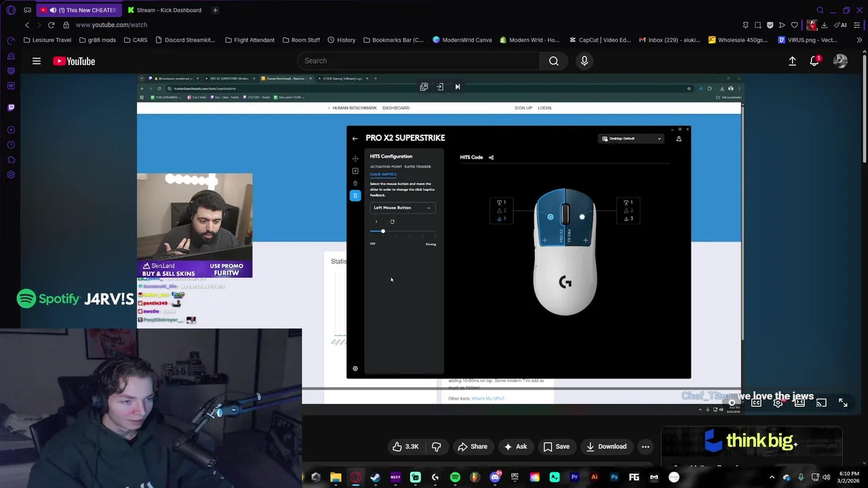Open the Leisure Travel bookmarks folder
868x488 pixels.
47,40
